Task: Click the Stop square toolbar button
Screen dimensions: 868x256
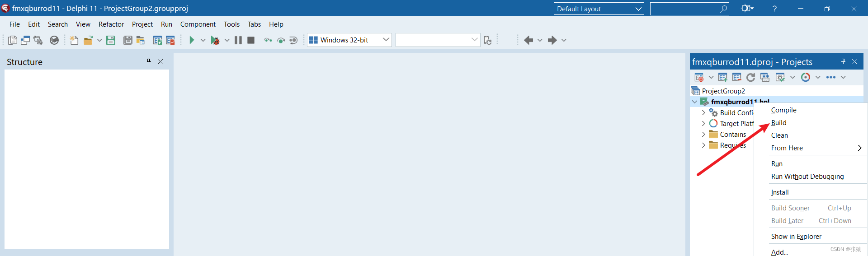Action: tap(251, 40)
